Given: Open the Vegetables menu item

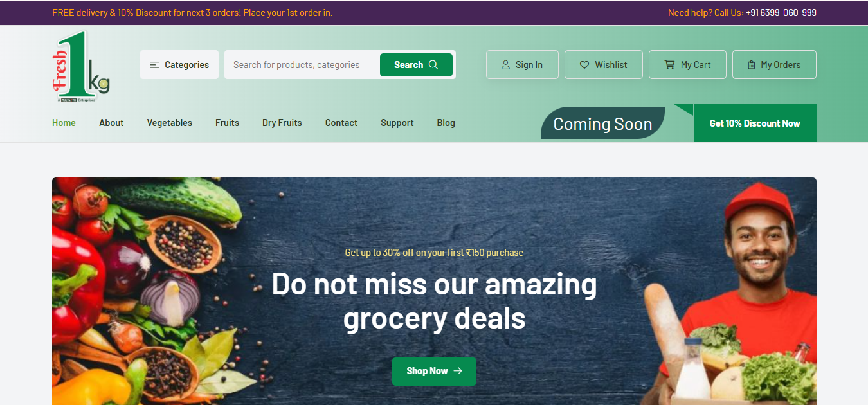Looking at the screenshot, I should tap(170, 123).
